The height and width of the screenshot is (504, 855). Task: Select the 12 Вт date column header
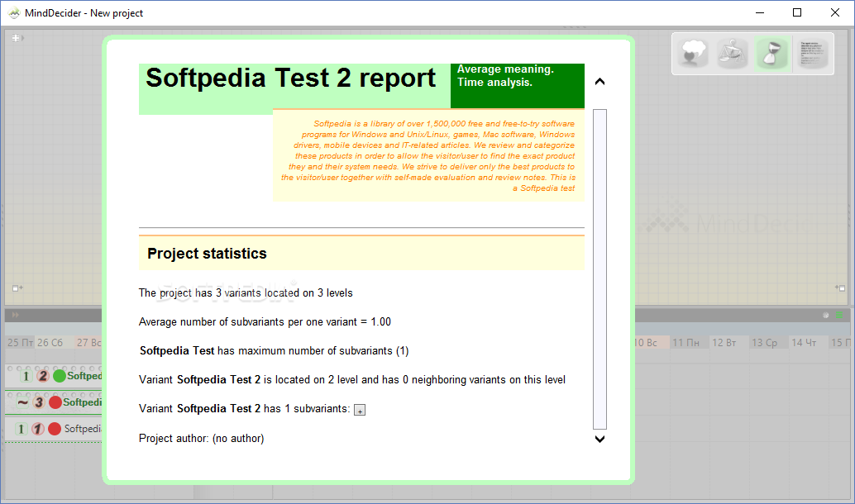pos(724,343)
